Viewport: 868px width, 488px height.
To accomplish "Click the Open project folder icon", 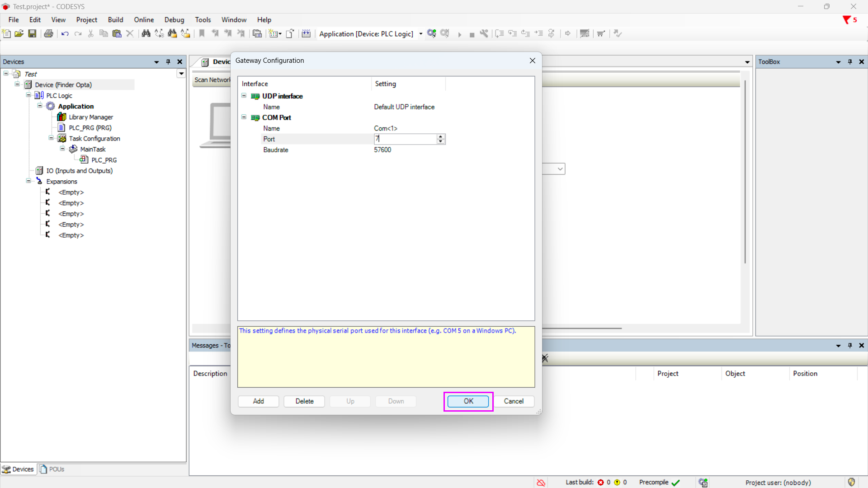I will tap(19, 33).
